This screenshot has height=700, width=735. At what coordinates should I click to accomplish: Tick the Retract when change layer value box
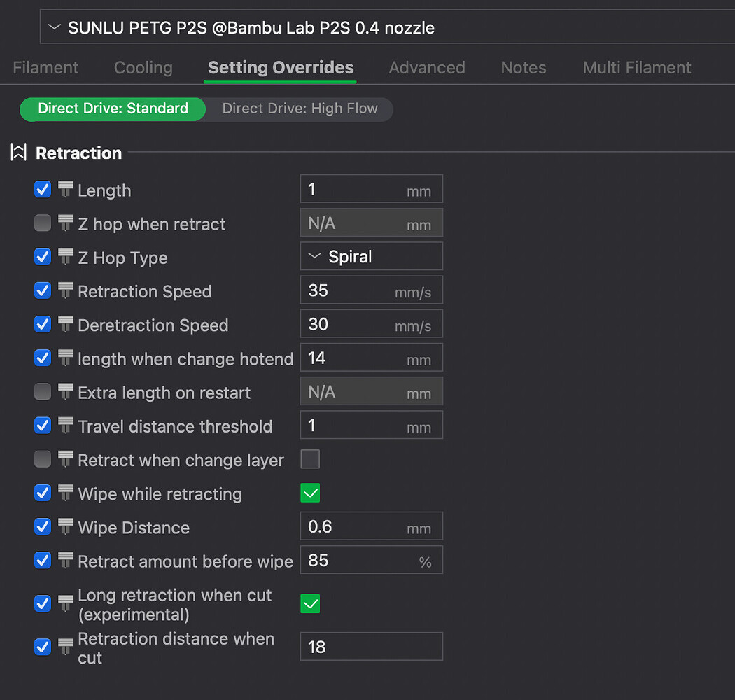[x=310, y=459]
